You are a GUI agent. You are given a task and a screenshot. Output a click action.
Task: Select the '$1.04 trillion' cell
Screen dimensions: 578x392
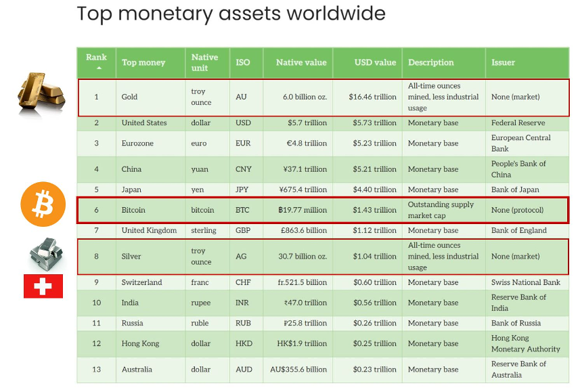coord(368,257)
